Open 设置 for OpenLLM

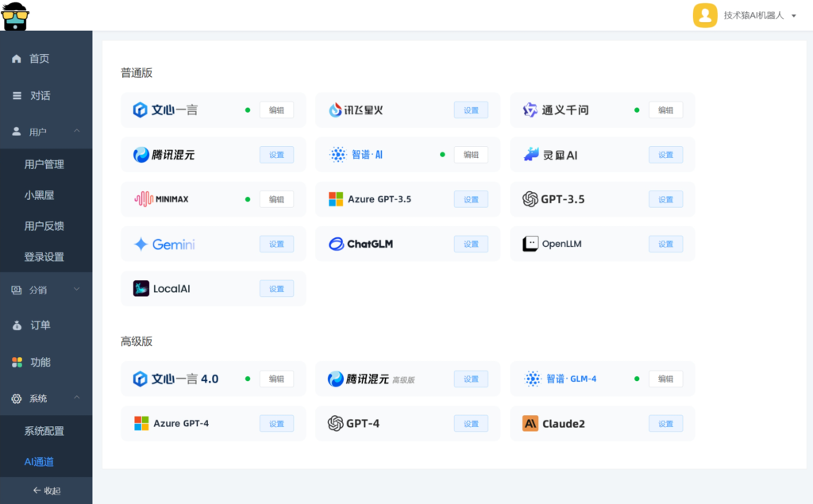pos(666,244)
